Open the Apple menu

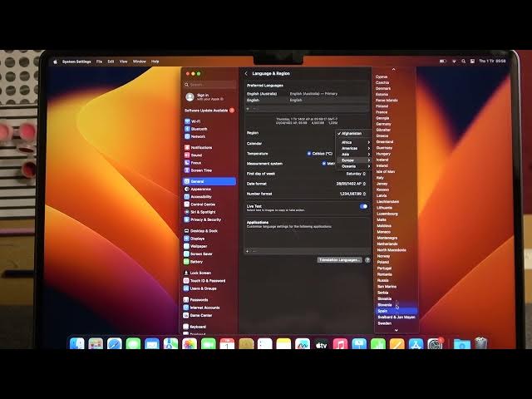click(55, 62)
